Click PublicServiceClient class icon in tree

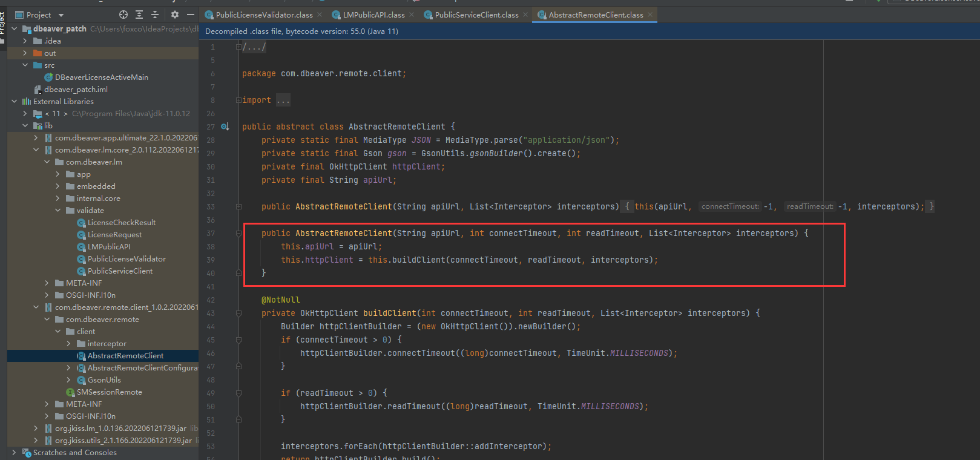81,271
